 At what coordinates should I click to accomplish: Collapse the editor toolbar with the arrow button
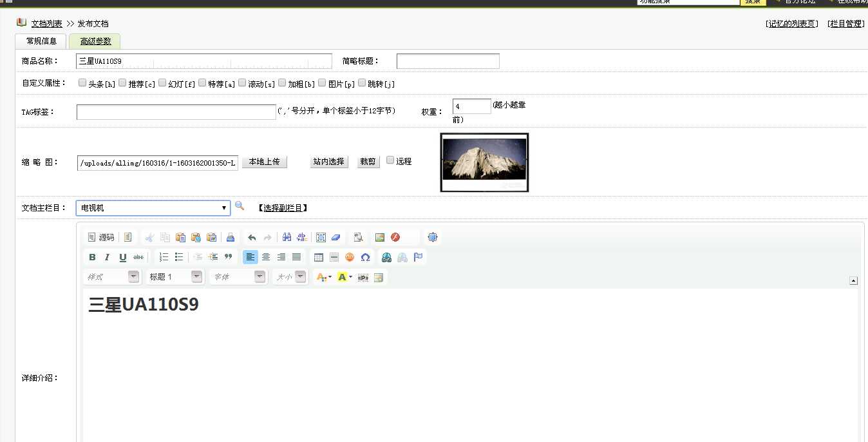(853, 280)
